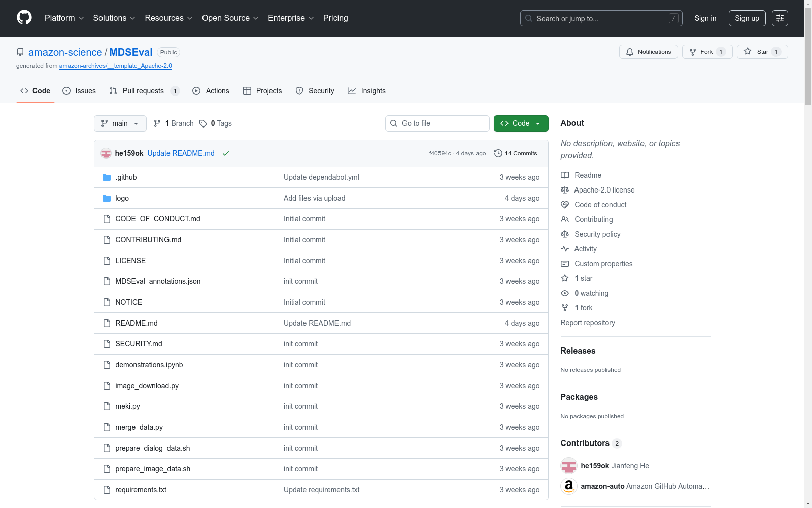Click the green commit status checkmark
Image resolution: width=812 pixels, height=508 pixels.
pyautogui.click(x=226, y=153)
